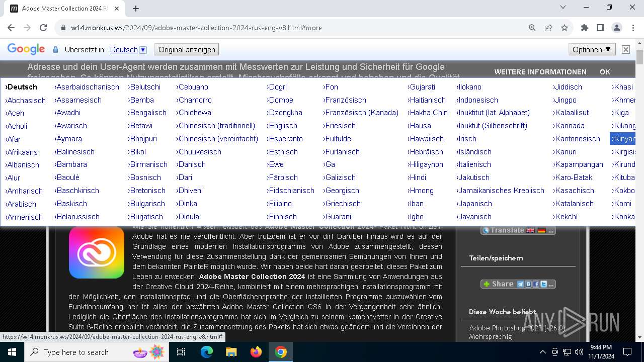Select Französisch from the language list

[345, 100]
